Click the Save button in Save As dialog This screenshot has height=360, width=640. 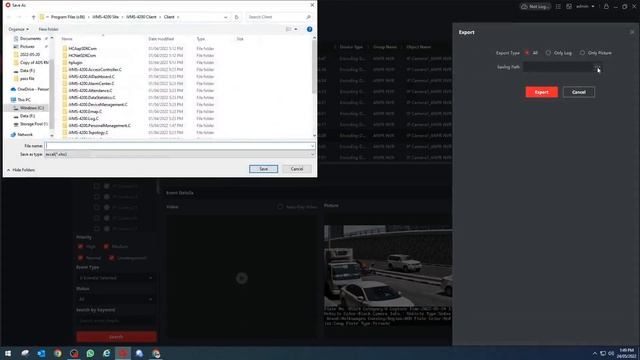[x=263, y=169]
